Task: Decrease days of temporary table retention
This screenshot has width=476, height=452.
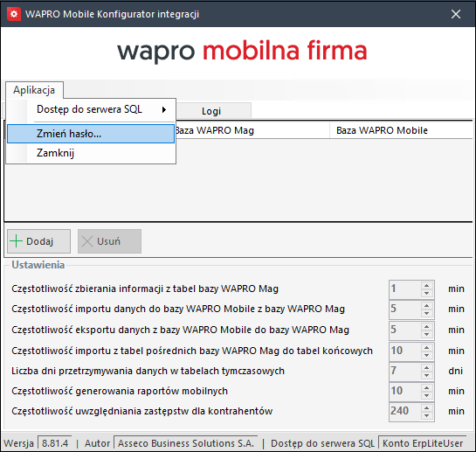Action: click(x=427, y=376)
